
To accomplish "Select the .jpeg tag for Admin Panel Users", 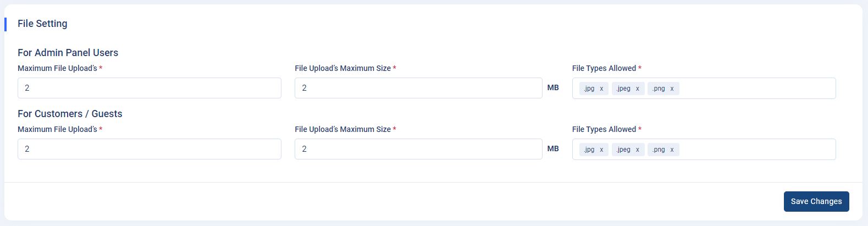I will (x=623, y=89).
